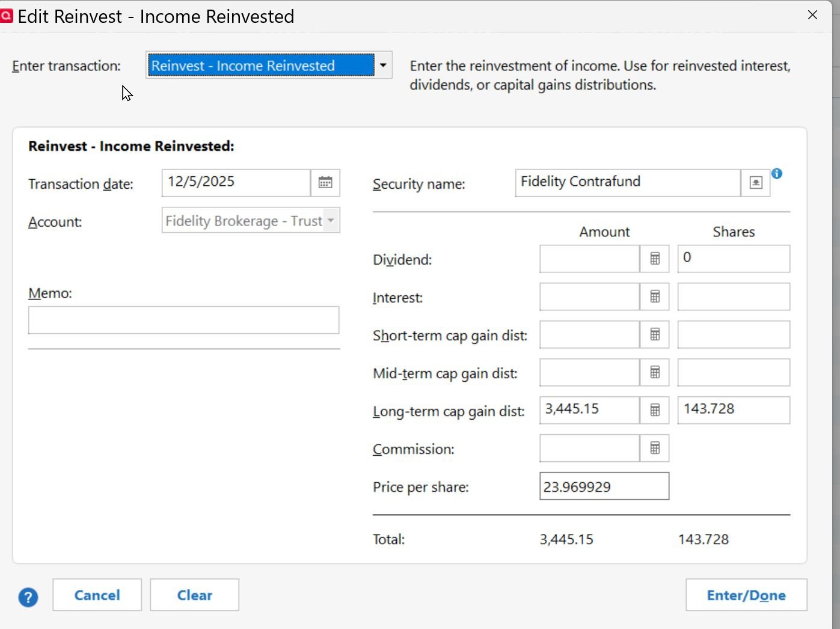Click the Shares column header
This screenshot has width=840, height=629.
734,232
